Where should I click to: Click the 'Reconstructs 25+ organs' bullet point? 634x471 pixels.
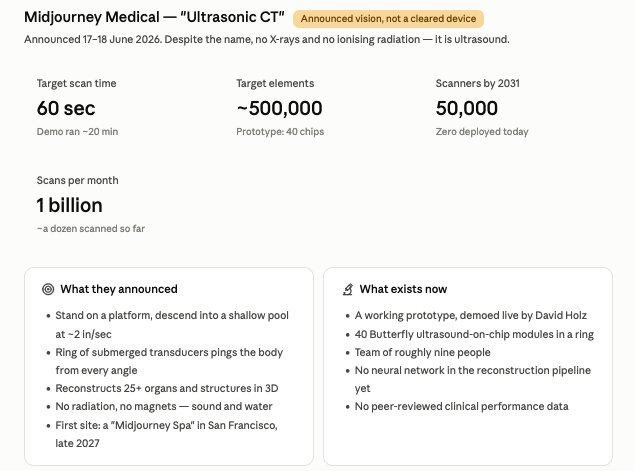(167, 389)
